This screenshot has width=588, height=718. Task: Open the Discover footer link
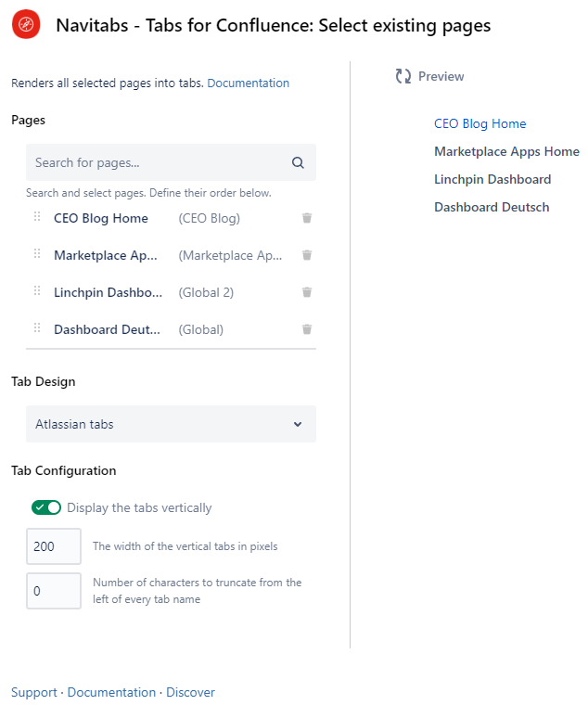pos(190,692)
